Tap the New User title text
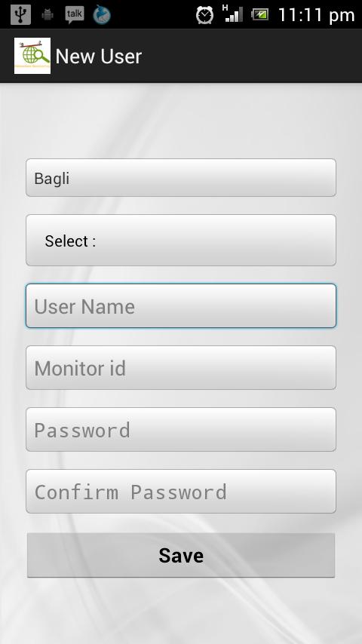The image size is (362, 644). [99, 57]
